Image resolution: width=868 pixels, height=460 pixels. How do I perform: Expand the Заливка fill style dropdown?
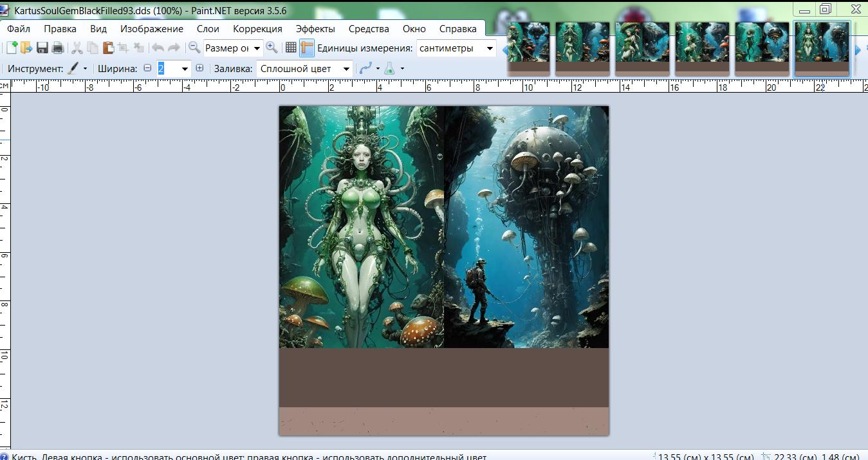click(x=304, y=69)
